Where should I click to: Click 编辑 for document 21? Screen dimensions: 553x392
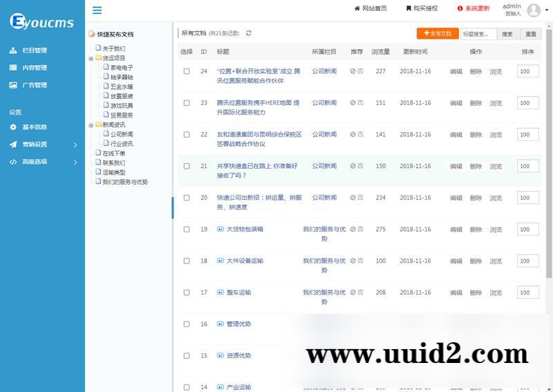click(456, 167)
